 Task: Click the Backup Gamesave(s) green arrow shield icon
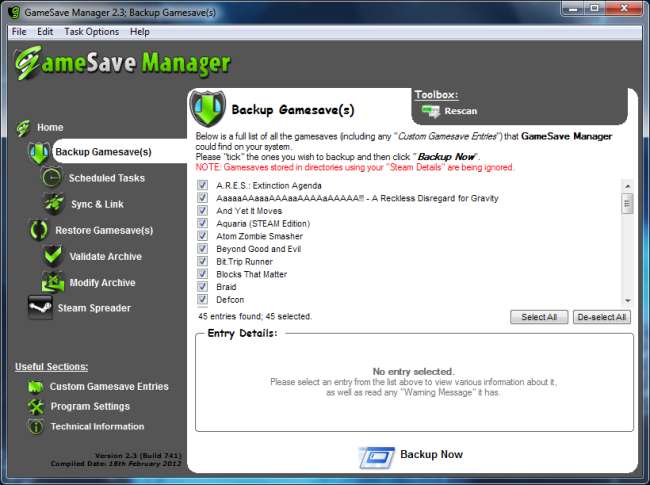click(x=39, y=152)
